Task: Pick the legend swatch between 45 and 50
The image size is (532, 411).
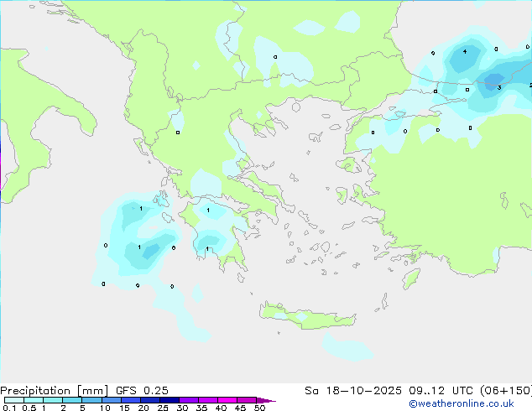Action: tap(247, 400)
